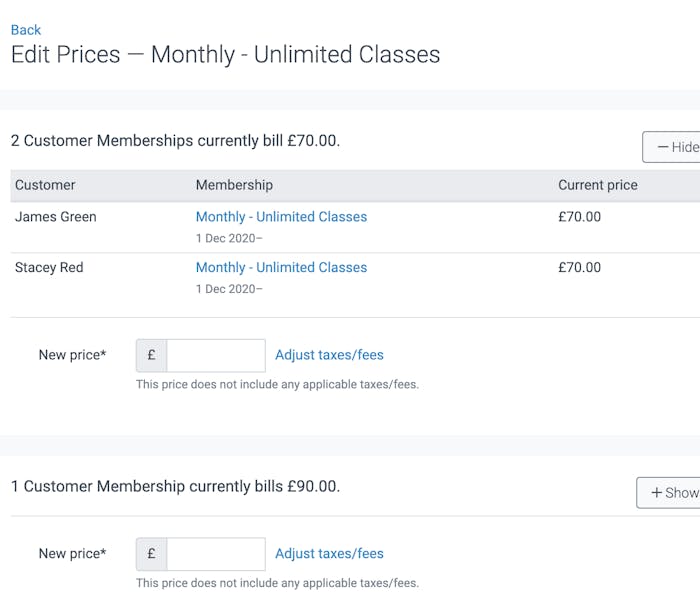Click the New price label in the £90.00 group

pyautogui.click(x=72, y=554)
